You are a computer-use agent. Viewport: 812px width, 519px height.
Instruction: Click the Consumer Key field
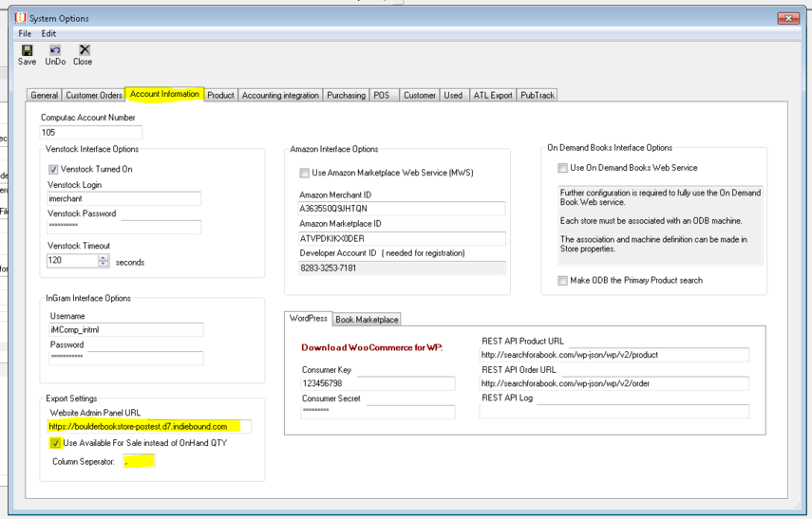[378, 383]
